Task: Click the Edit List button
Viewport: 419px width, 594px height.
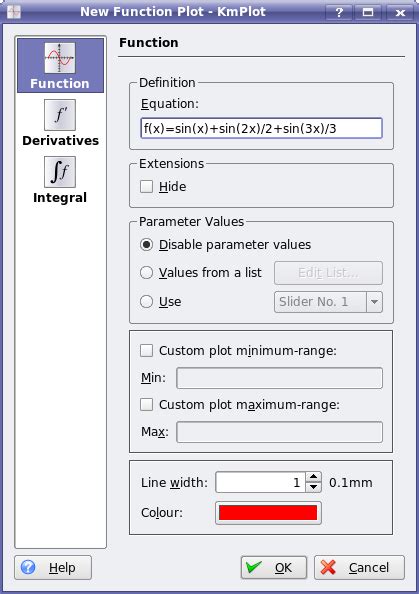Action: (x=328, y=273)
